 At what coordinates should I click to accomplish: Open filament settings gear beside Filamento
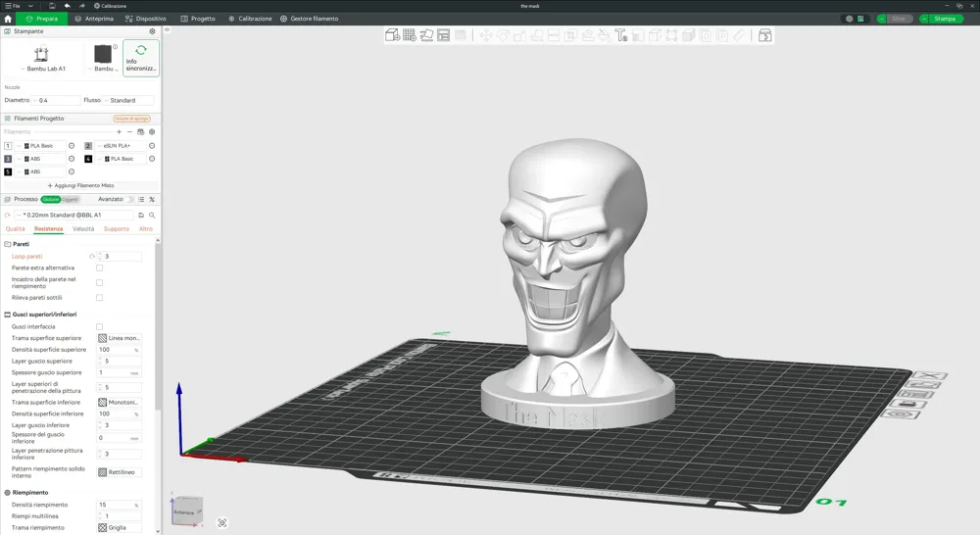click(152, 132)
